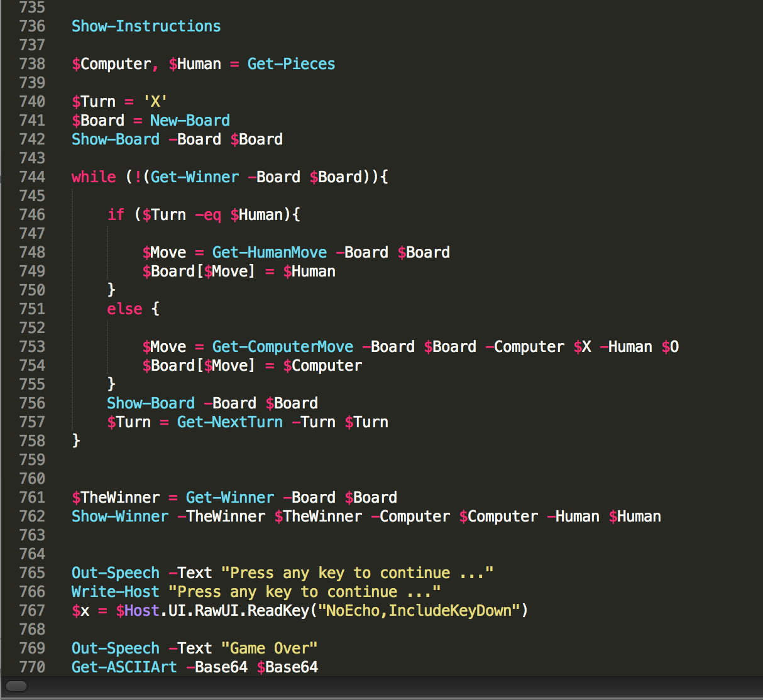Click the Show-Winner command call
Image resolution: width=763 pixels, height=700 pixels.
click(120, 517)
